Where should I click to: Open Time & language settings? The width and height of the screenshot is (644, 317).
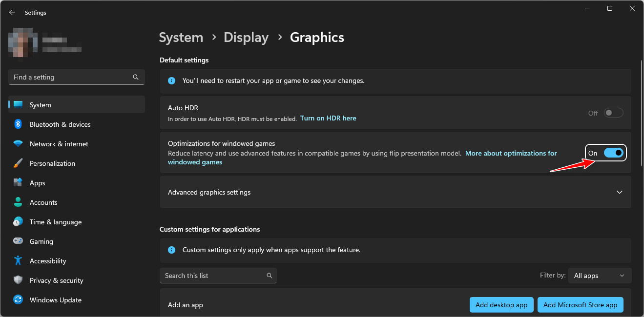pyautogui.click(x=55, y=222)
